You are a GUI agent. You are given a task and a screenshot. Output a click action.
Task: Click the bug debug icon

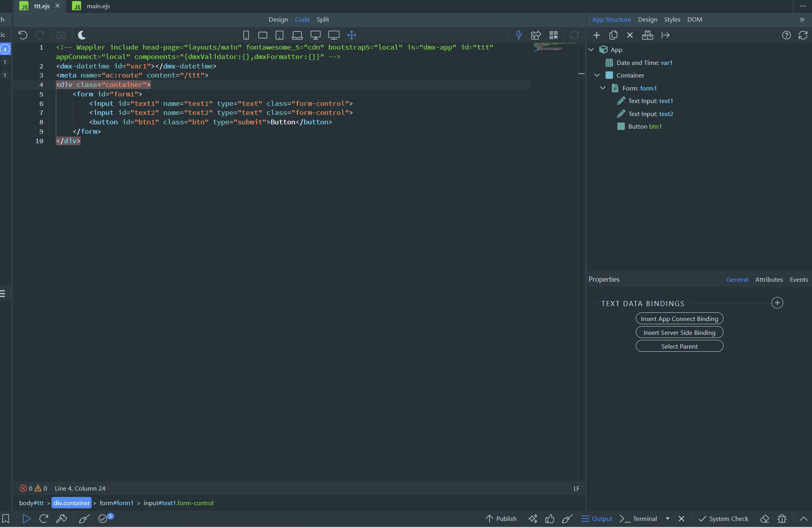pos(782,519)
